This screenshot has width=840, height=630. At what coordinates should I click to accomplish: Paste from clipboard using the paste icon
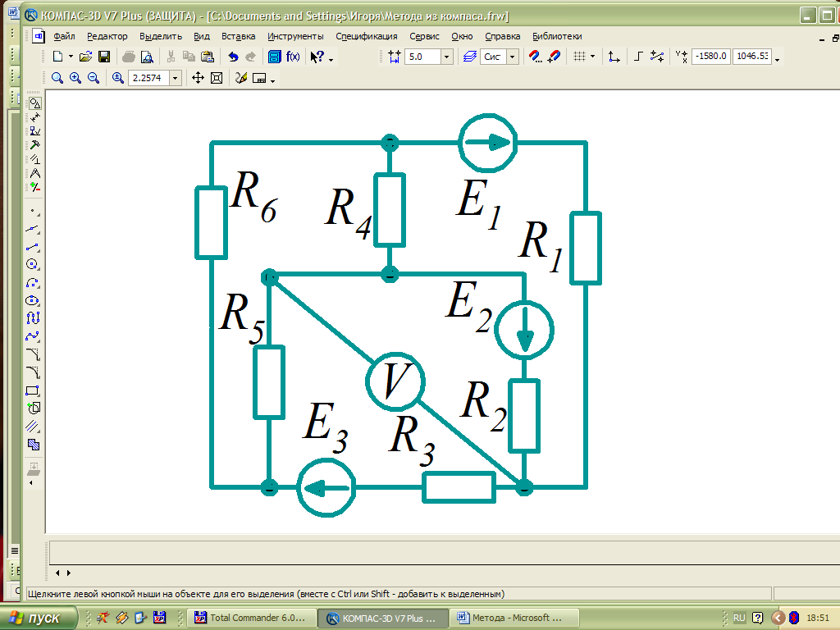(x=208, y=57)
